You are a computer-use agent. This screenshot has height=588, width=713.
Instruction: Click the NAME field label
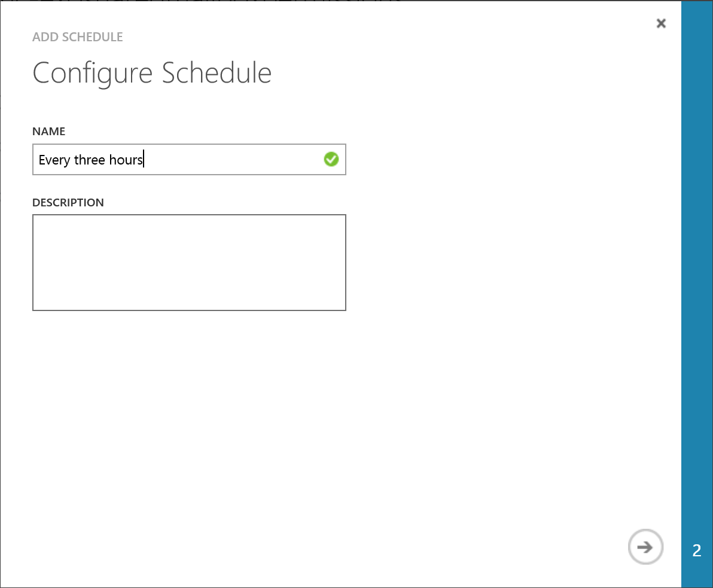pos(48,131)
